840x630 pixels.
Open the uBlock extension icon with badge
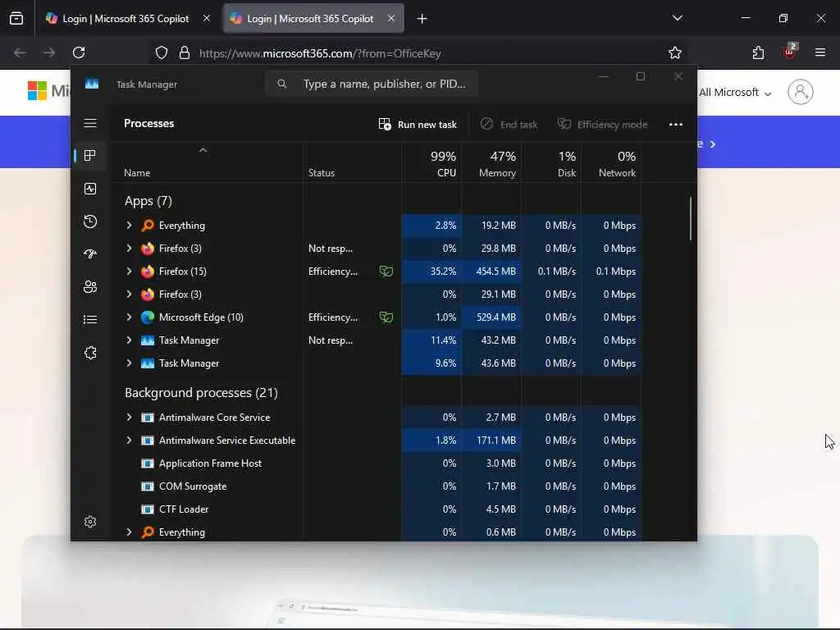click(789, 52)
